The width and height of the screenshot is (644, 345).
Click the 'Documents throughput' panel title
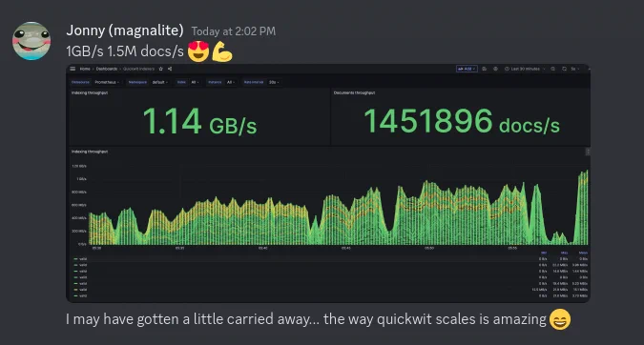pos(355,92)
